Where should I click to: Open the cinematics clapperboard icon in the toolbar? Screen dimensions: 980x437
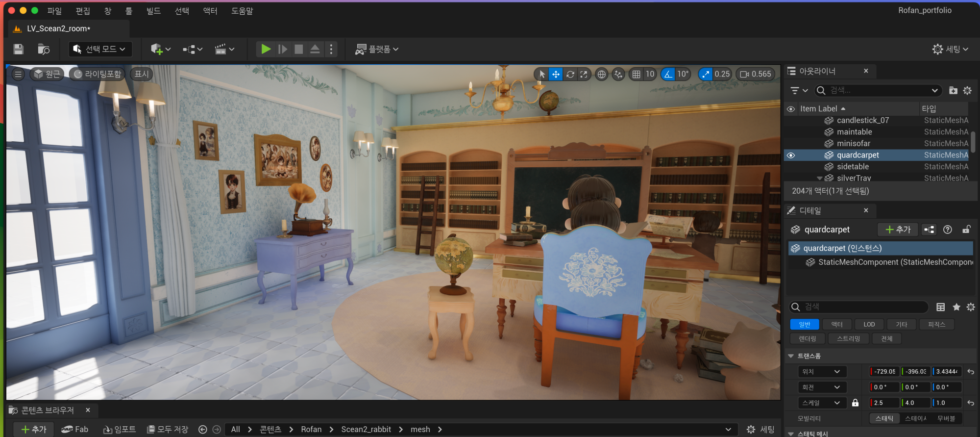click(x=224, y=49)
